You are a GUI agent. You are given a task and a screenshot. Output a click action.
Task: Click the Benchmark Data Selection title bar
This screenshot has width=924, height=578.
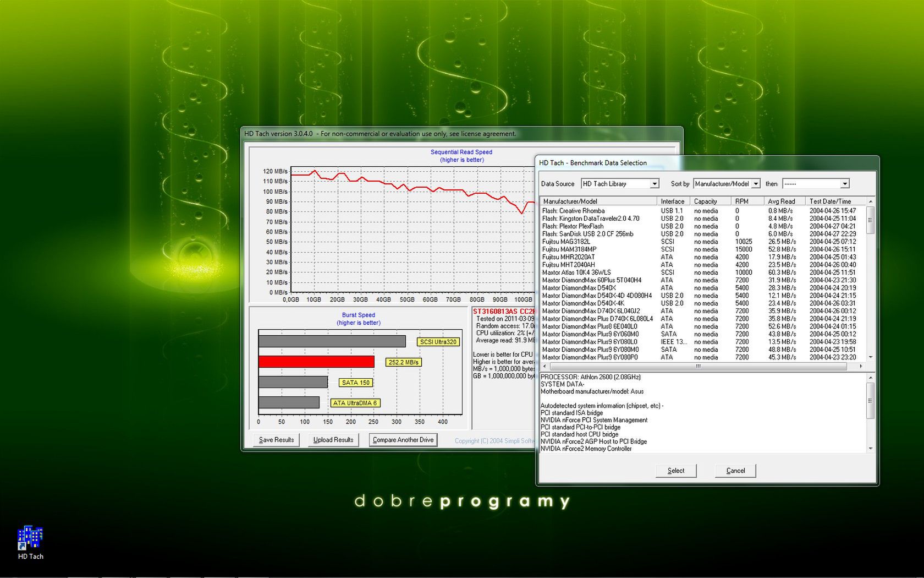pyautogui.click(x=707, y=163)
